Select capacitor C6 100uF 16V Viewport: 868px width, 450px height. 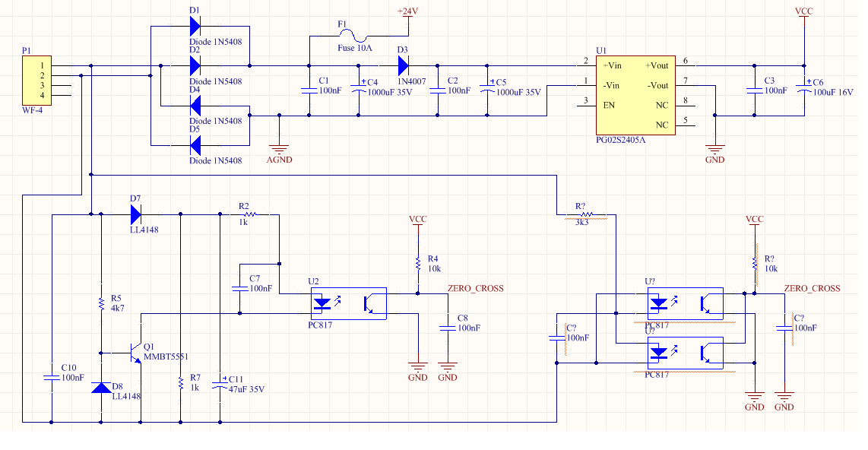tap(804, 87)
